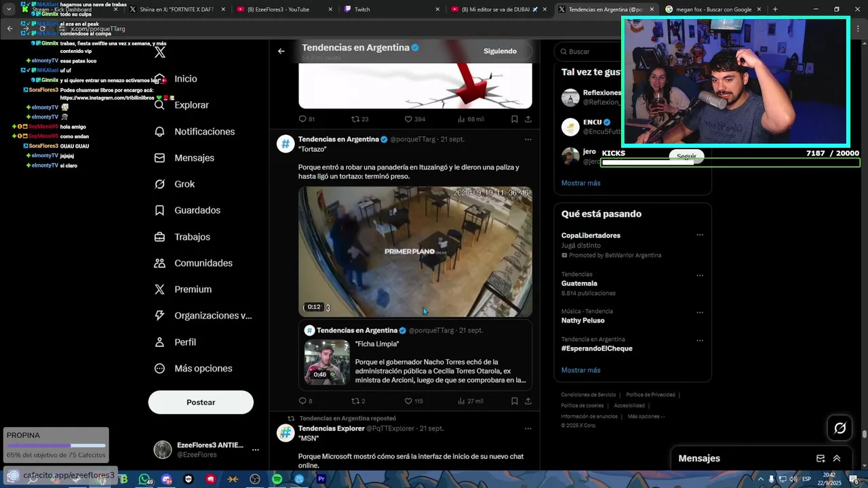The width and height of the screenshot is (868, 488).
Task: Go back with the profile back arrow
Action: coord(281,51)
